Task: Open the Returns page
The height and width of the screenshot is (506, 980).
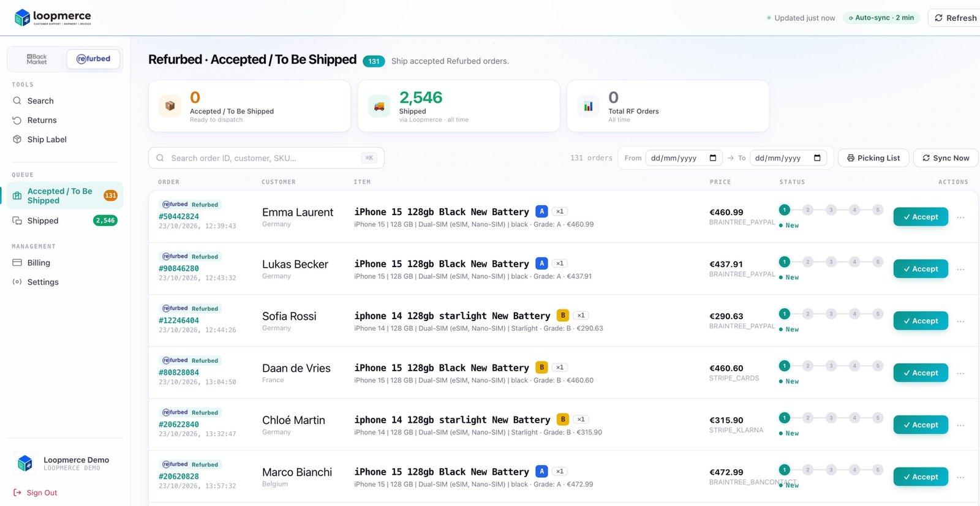Action: [x=42, y=120]
